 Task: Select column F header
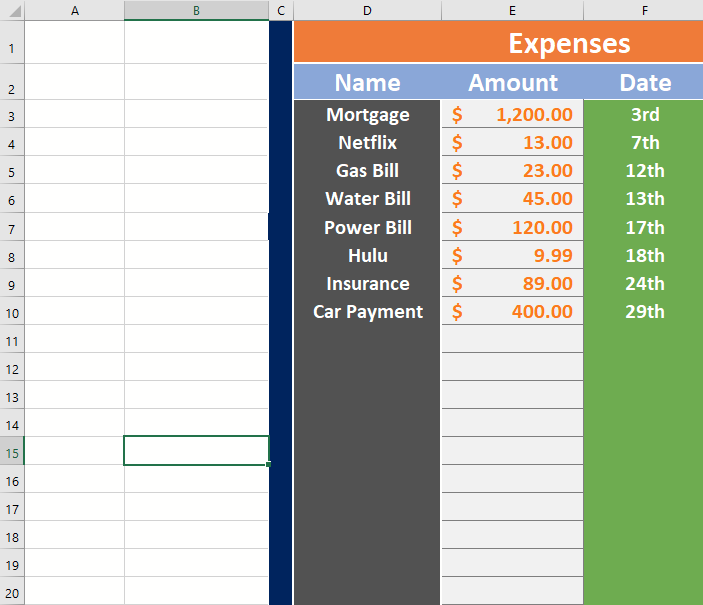click(x=643, y=10)
